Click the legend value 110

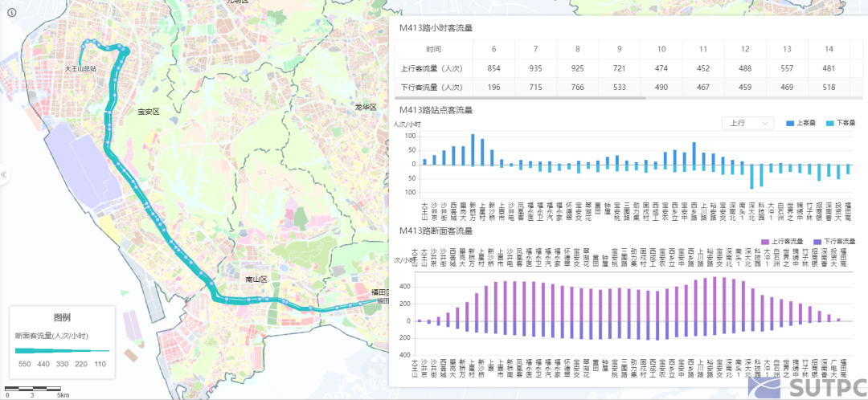100,364
